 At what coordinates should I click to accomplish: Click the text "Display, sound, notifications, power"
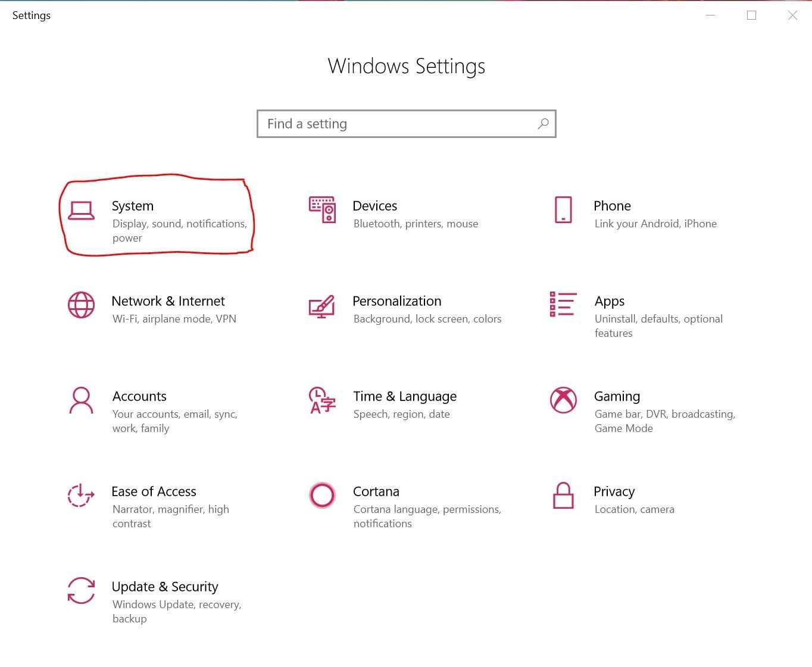(x=180, y=231)
